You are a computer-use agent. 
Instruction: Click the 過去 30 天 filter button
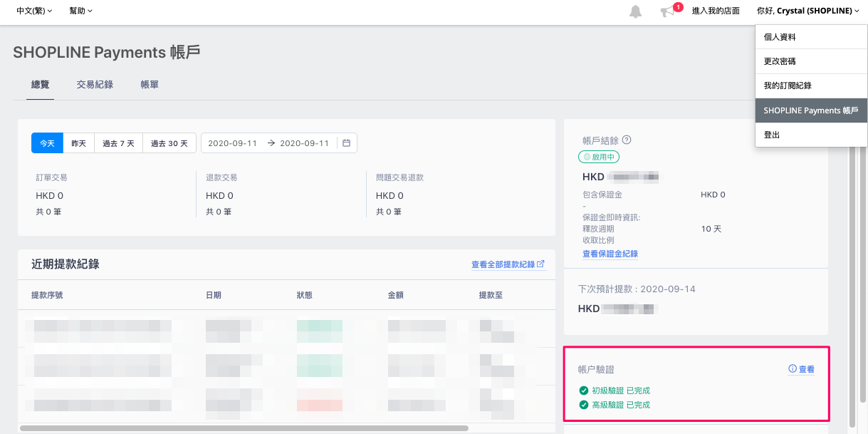[x=169, y=143]
